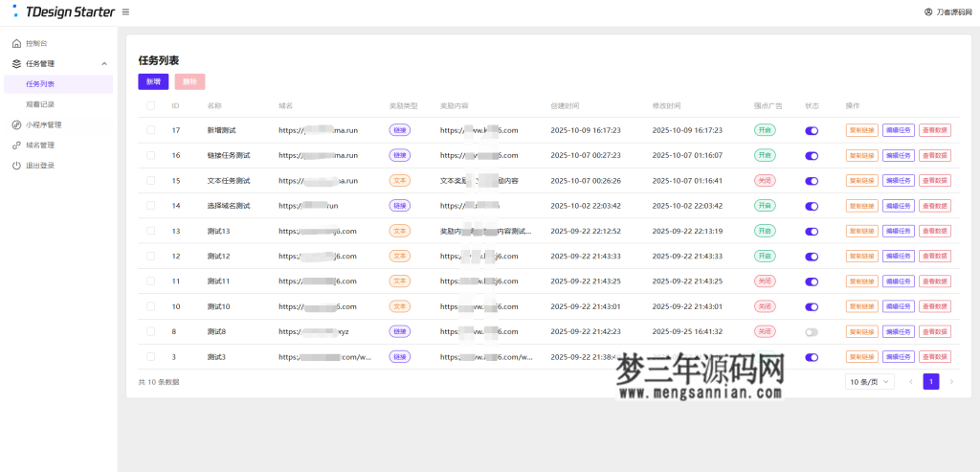Click the 文本 tag in row ID 15
980x472 pixels.
point(399,181)
